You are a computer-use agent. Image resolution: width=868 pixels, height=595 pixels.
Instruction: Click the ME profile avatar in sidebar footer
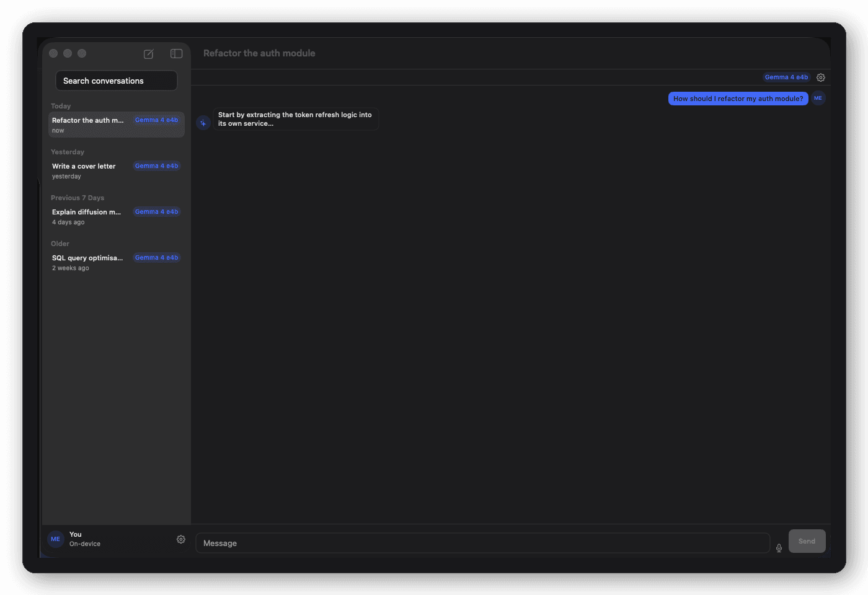coord(56,539)
